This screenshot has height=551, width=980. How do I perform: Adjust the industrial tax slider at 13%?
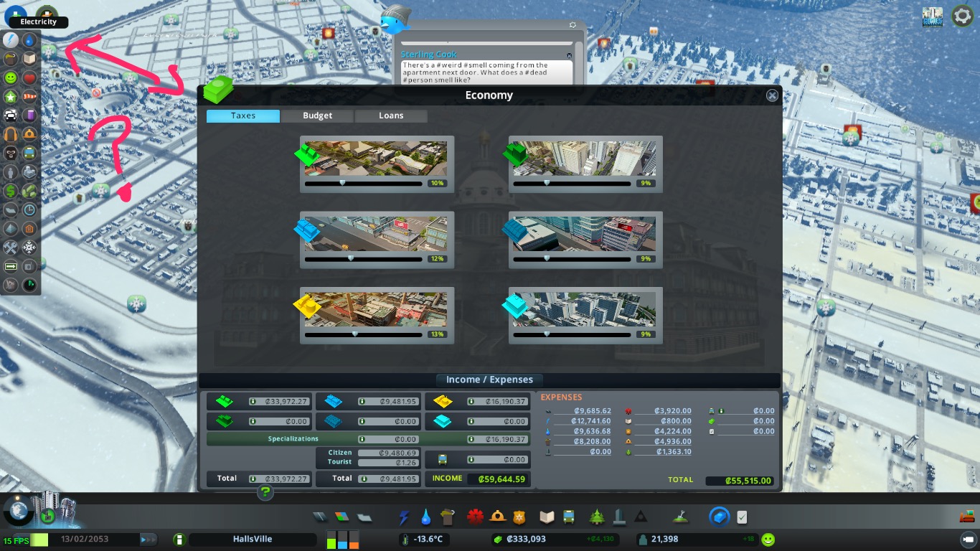pyautogui.click(x=354, y=334)
